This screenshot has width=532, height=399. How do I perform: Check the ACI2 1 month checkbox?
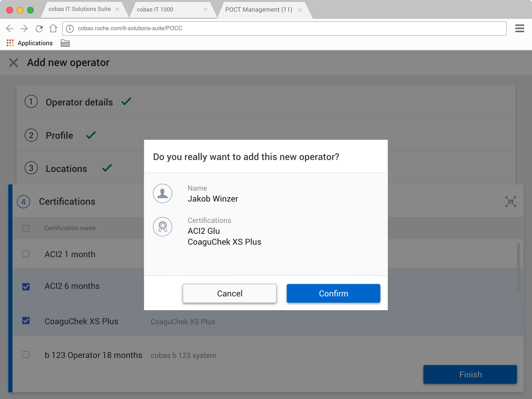[26, 254]
